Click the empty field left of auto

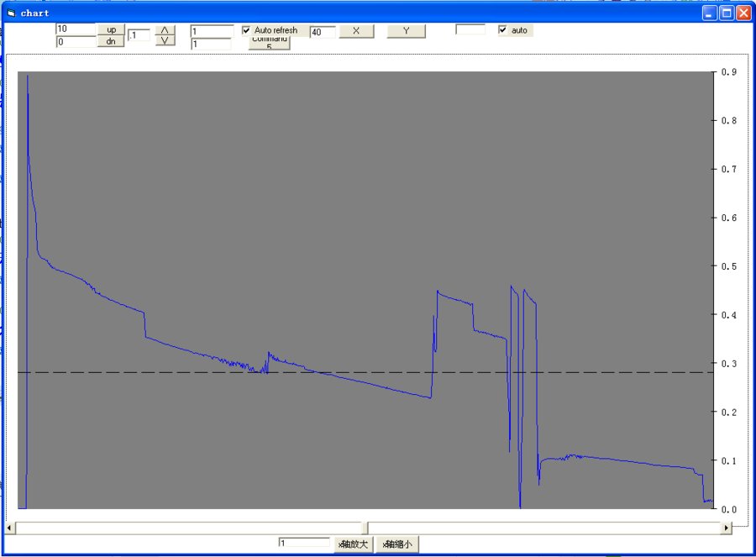click(470, 29)
